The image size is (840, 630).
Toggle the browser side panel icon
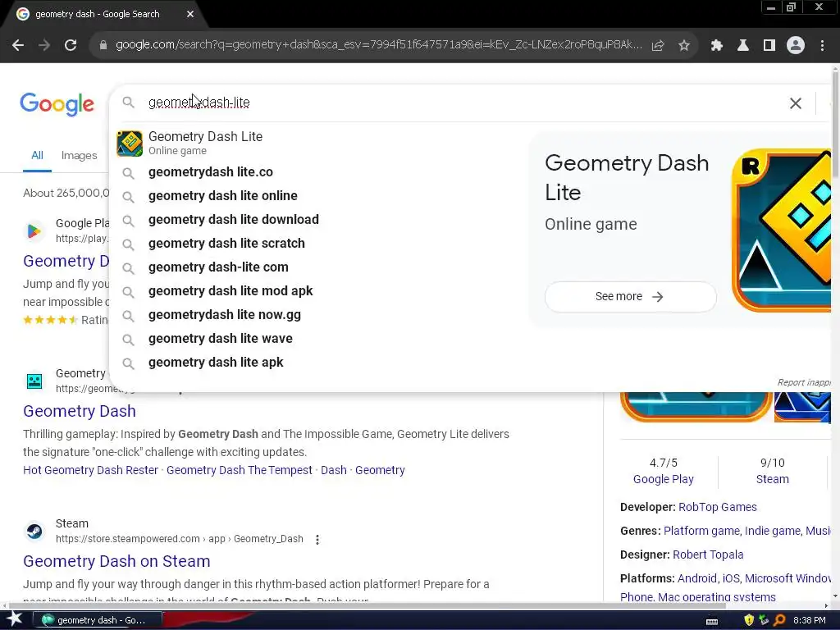(769, 46)
